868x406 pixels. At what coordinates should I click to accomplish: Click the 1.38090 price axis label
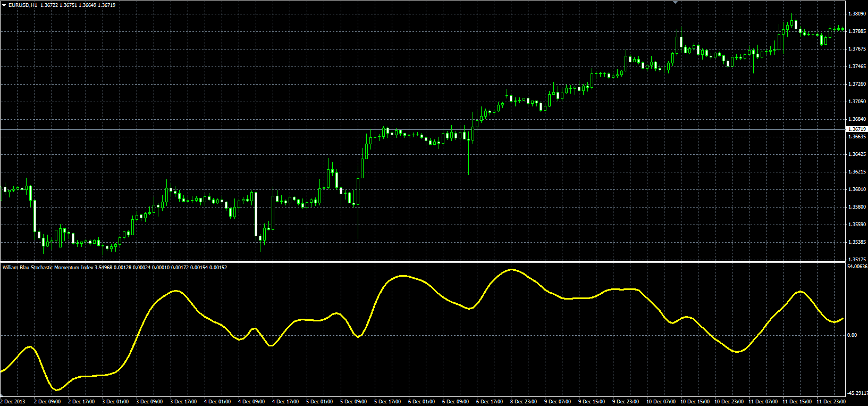[x=857, y=14]
